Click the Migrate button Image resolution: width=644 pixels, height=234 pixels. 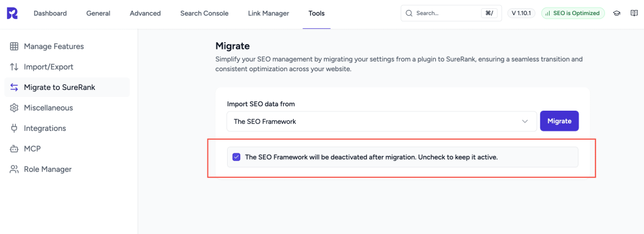pyautogui.click(x=559, y=121)
